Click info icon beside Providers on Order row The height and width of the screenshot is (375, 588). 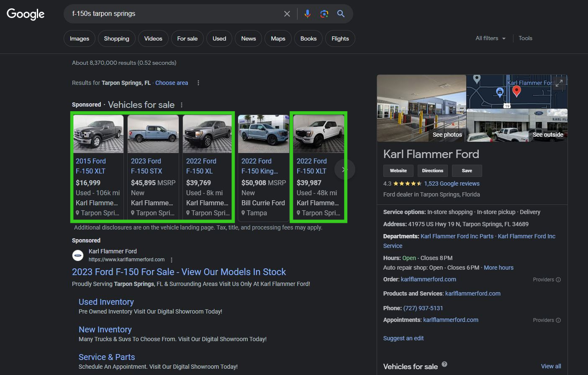[x=558, y=280]
